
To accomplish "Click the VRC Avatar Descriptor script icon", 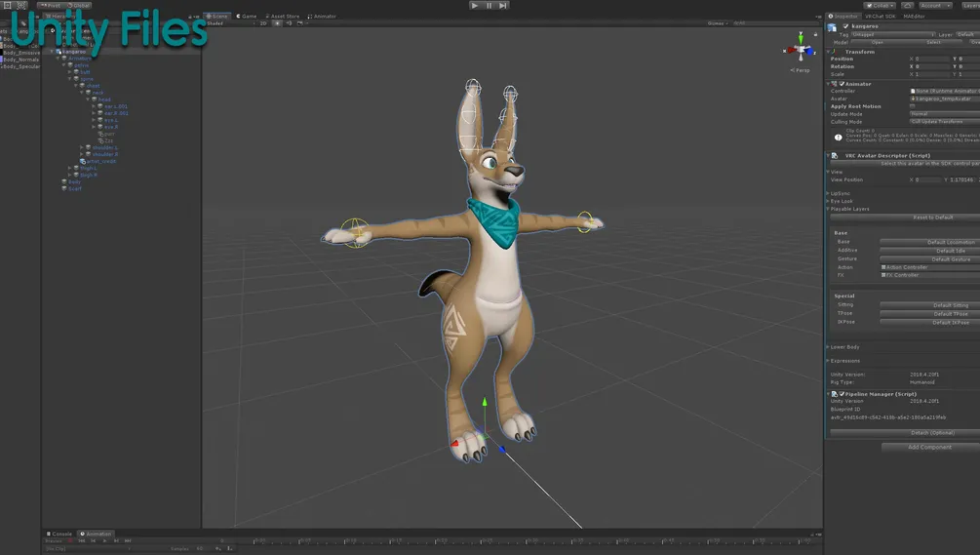I will tap(835, 156).
